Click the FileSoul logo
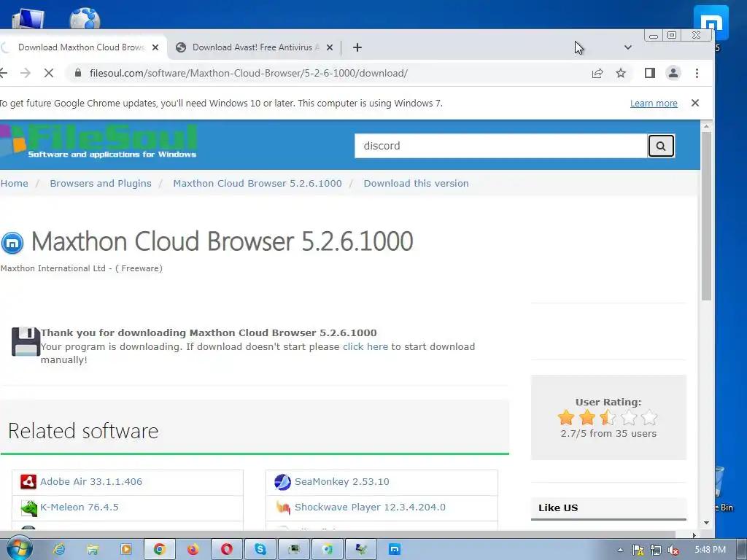 click(x=99, y=141)
